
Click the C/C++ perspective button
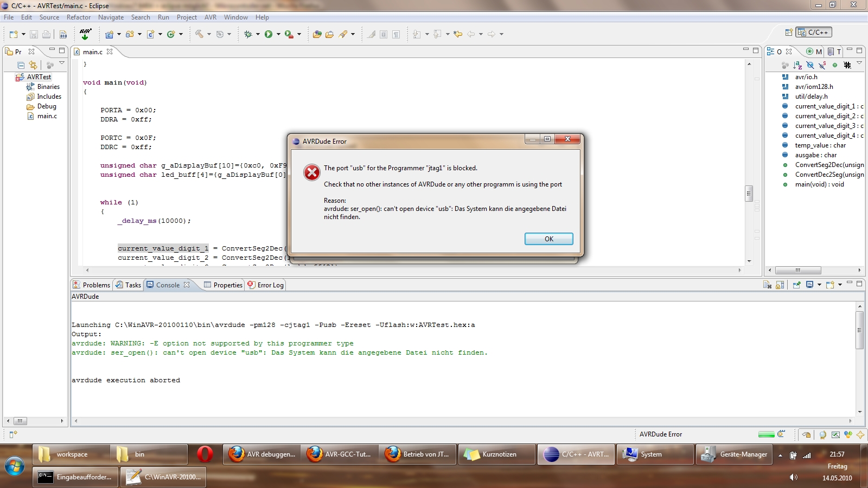[813, 33]
